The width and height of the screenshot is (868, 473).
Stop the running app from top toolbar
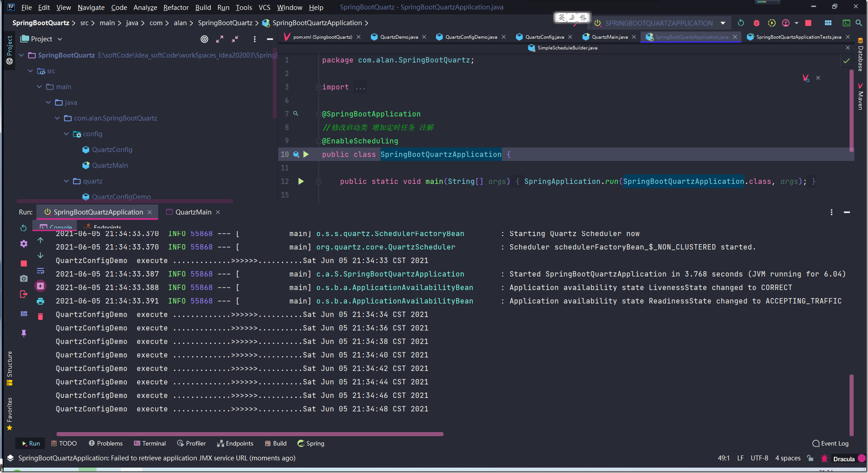(x=808, y=23)
